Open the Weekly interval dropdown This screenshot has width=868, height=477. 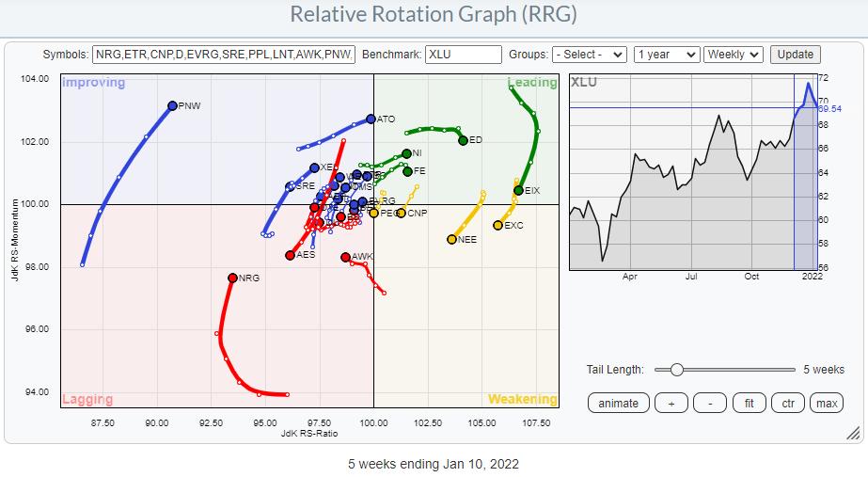tap(734, 55)
